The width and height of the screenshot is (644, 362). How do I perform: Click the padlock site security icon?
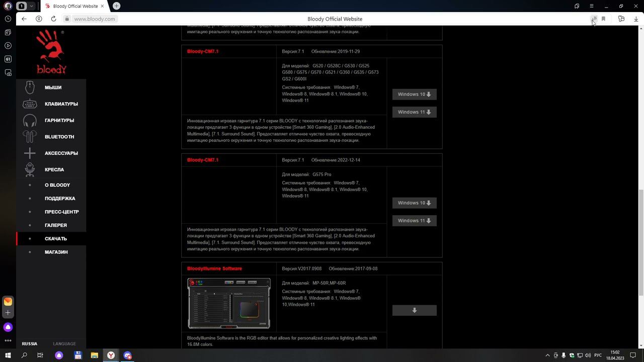[66, 19]
